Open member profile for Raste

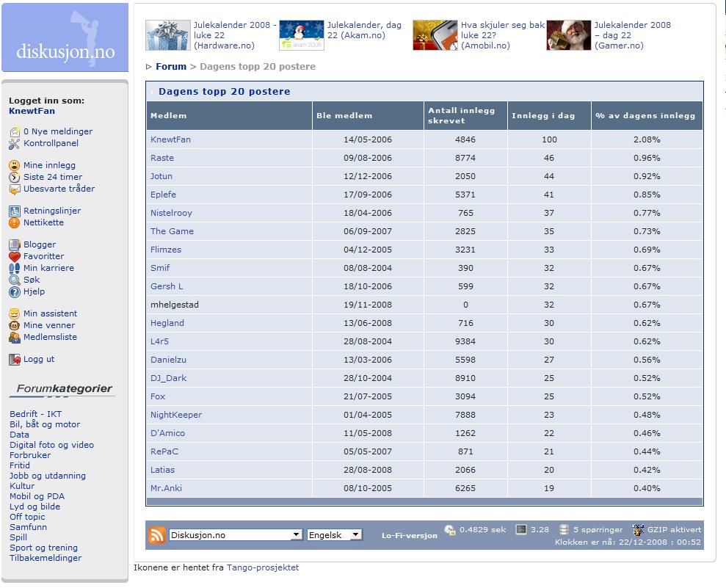click(x=162, y=158)
